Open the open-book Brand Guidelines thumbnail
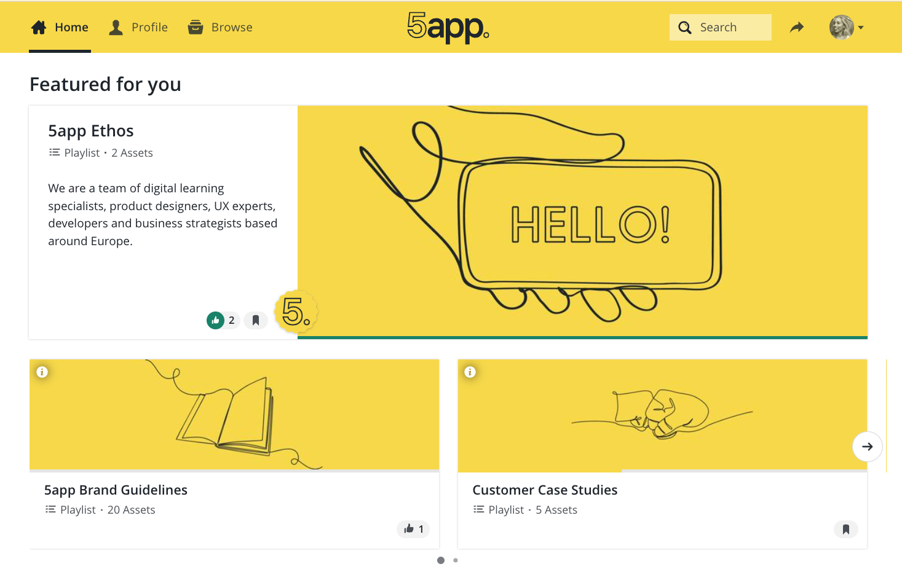The width and height of the screenshot is (902, 588). click(234, 415)
